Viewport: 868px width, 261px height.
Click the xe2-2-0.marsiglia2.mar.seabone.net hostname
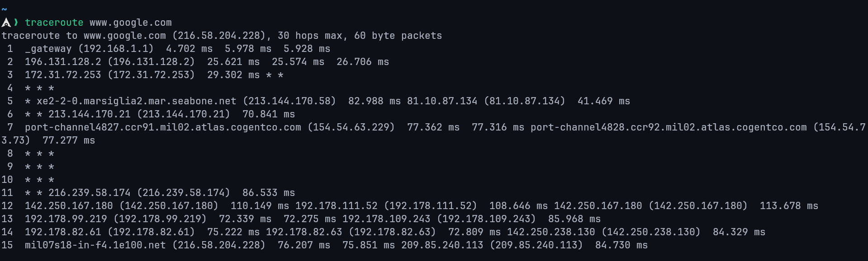click(136, 101)
